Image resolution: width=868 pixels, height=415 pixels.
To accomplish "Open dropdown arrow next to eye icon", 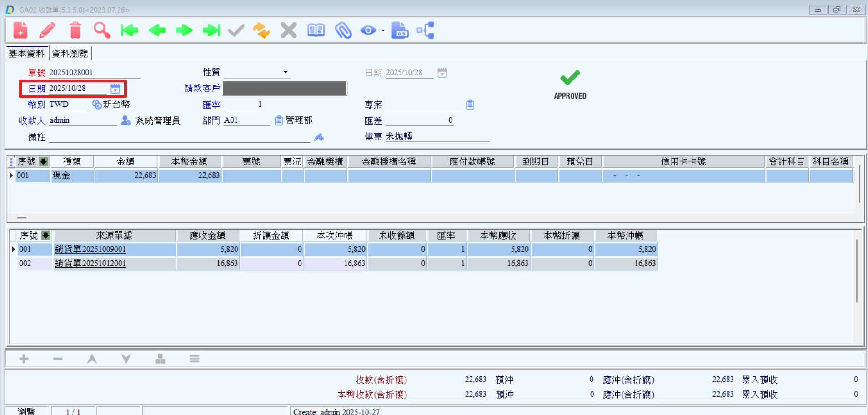I will pyautogui.click(x=383, y=31).
